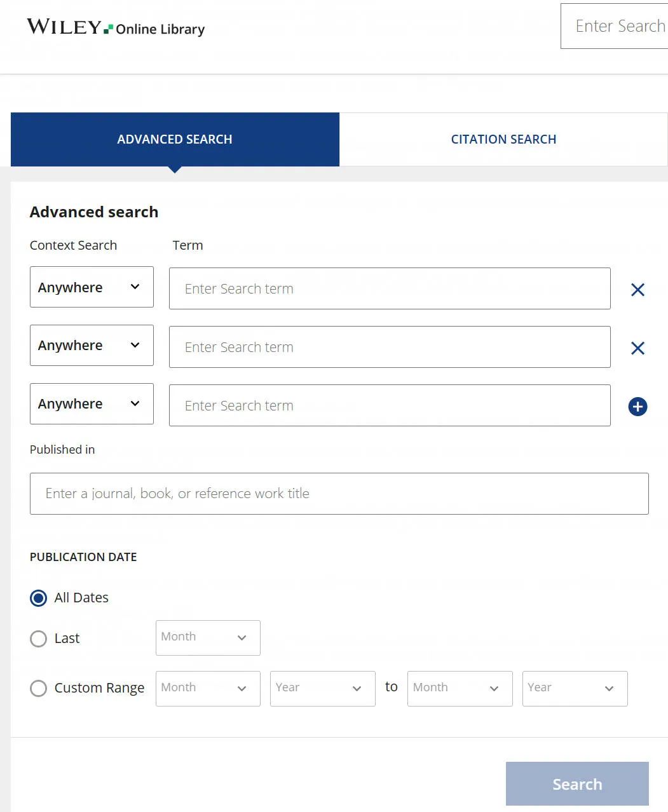Click the Published in title field
The width and height of the screenshot is (668, 812).
[339, 494]
